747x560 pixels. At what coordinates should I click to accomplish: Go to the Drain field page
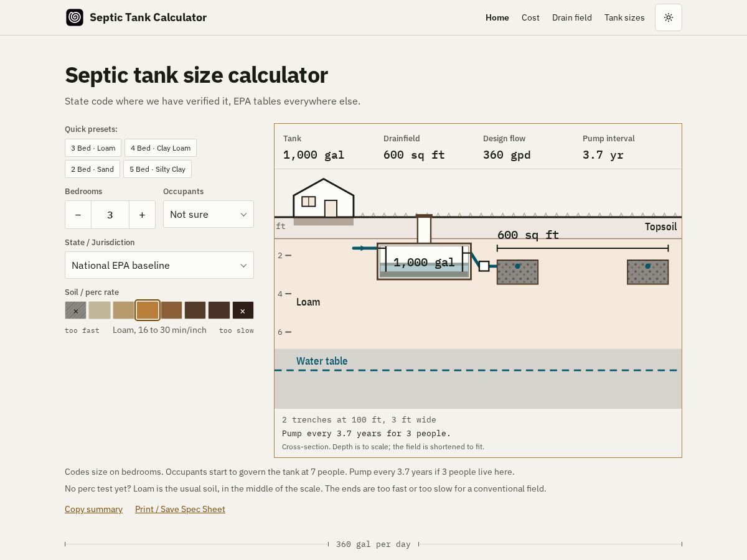(x=572, y=17)
